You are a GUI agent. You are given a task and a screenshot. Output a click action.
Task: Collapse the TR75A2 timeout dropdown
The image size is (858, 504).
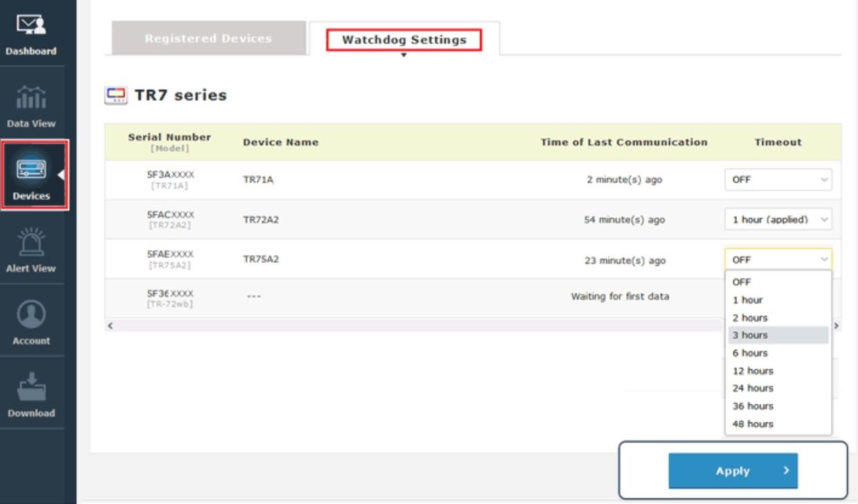pyautogui.click(x=778, y=260)
